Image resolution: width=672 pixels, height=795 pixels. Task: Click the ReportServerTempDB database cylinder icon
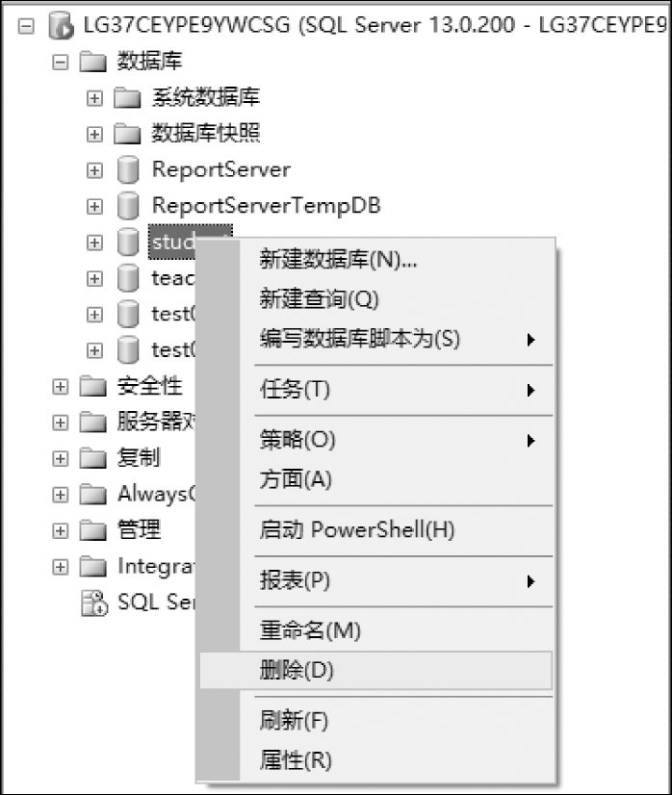[128, 206]
